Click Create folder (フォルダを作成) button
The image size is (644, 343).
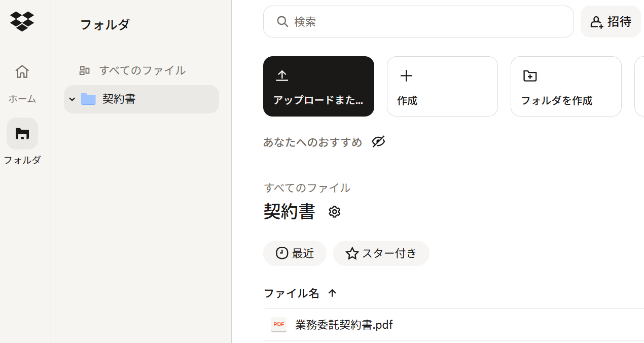click(565, 86)
